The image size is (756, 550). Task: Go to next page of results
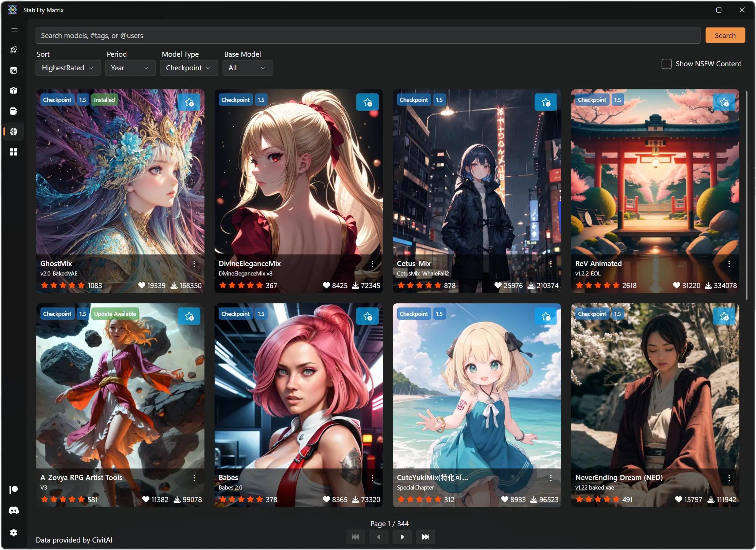click(x=402, y=537)
